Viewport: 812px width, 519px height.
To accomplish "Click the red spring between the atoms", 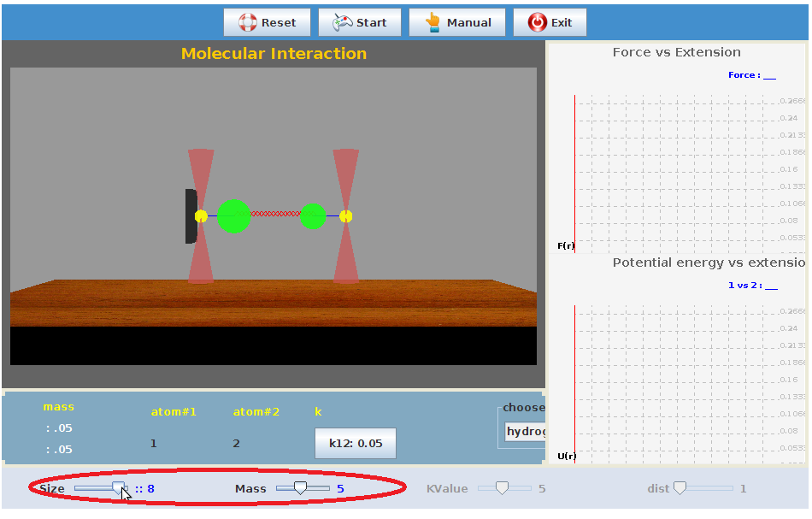I will coord(274,214).
